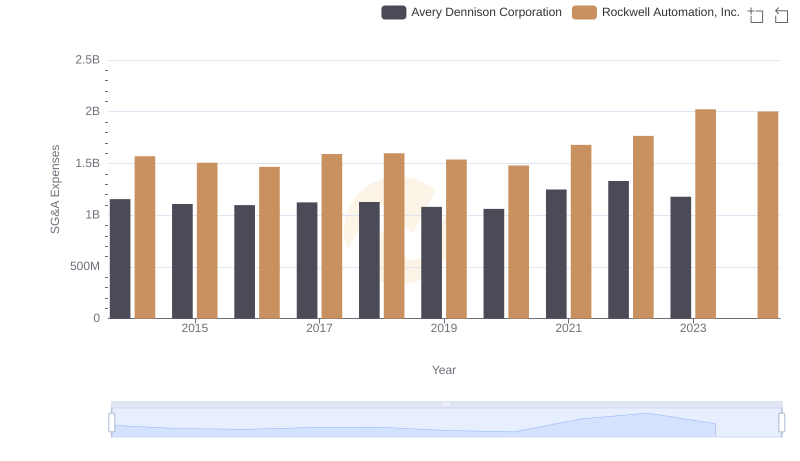Image resolution: width=800 pixels, height=461 pixels.
Task: Toggle the Avery Dennison Corporation legend swatch
Action: 393,12
